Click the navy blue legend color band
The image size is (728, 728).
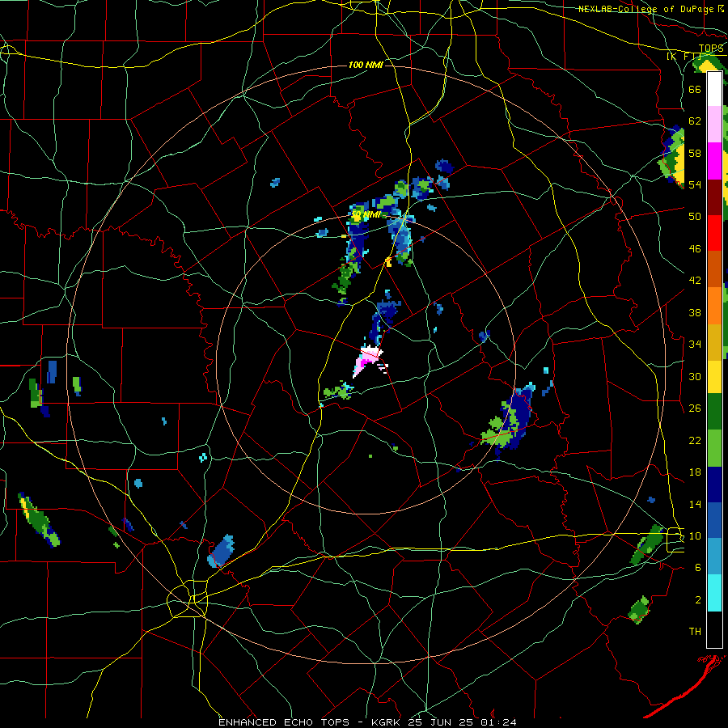[714, 485]
